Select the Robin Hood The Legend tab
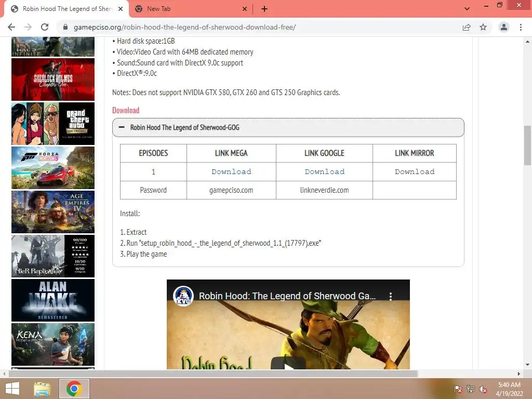This screenshot has width=532, height=399. point(66,9)
